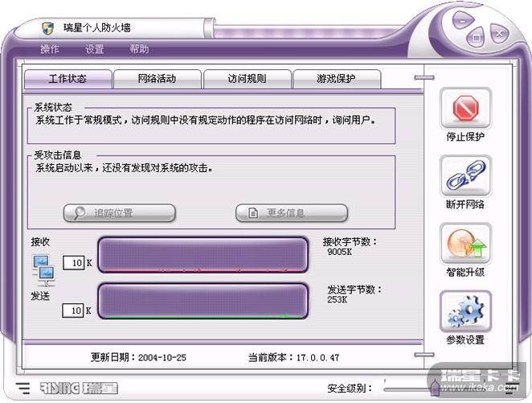Click the send scale 10 K field

point(73,310)
